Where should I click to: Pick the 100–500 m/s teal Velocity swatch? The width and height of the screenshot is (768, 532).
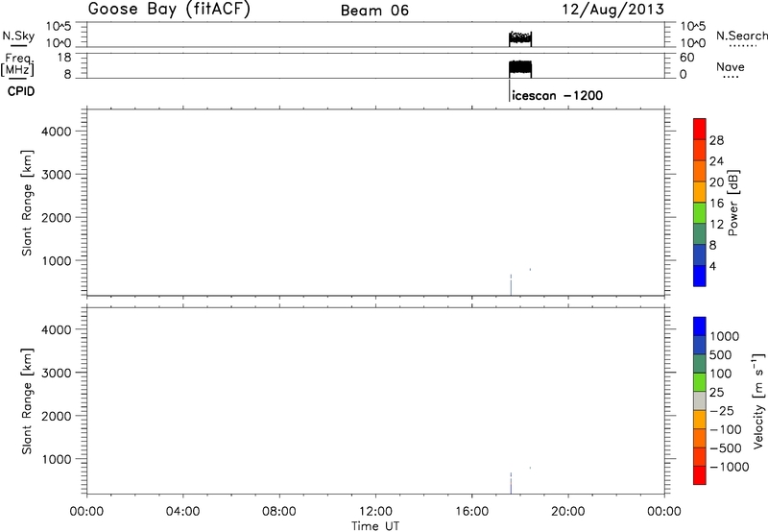700,364
